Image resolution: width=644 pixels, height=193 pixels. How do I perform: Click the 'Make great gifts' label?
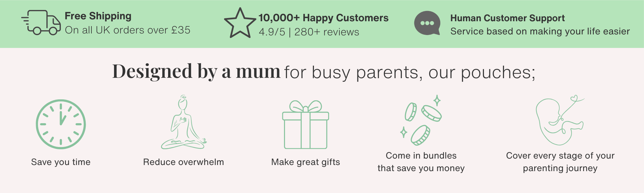click(x=306, y=162)
